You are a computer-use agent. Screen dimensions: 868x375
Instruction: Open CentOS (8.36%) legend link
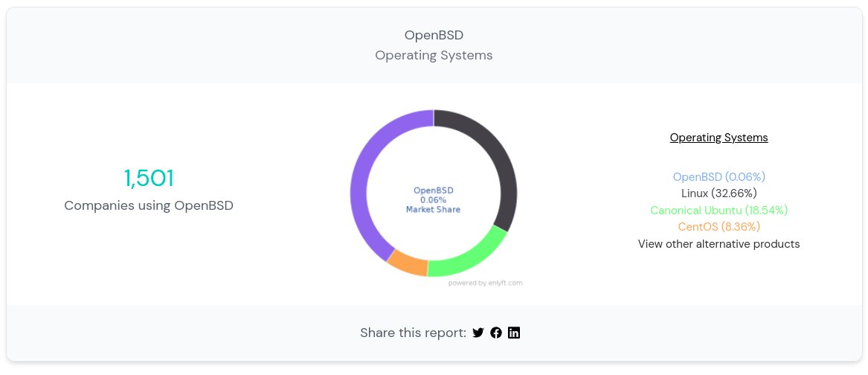point(718,226)
